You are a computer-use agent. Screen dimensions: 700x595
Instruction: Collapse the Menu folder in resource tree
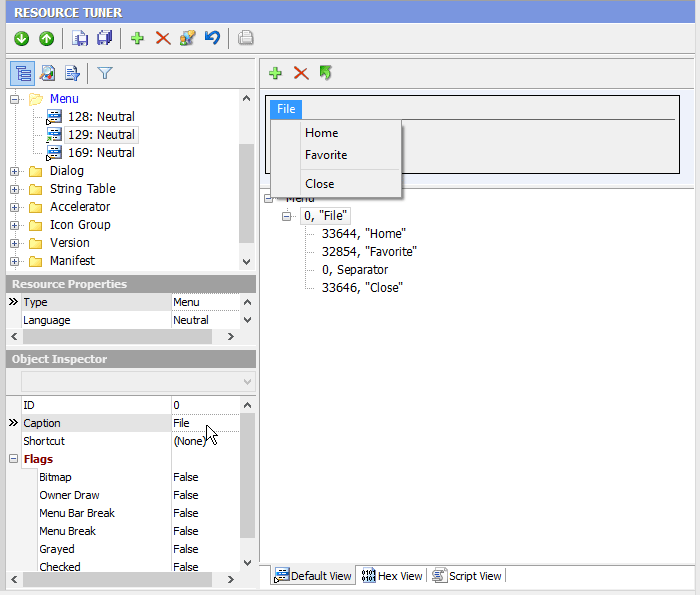pos(14,99)
